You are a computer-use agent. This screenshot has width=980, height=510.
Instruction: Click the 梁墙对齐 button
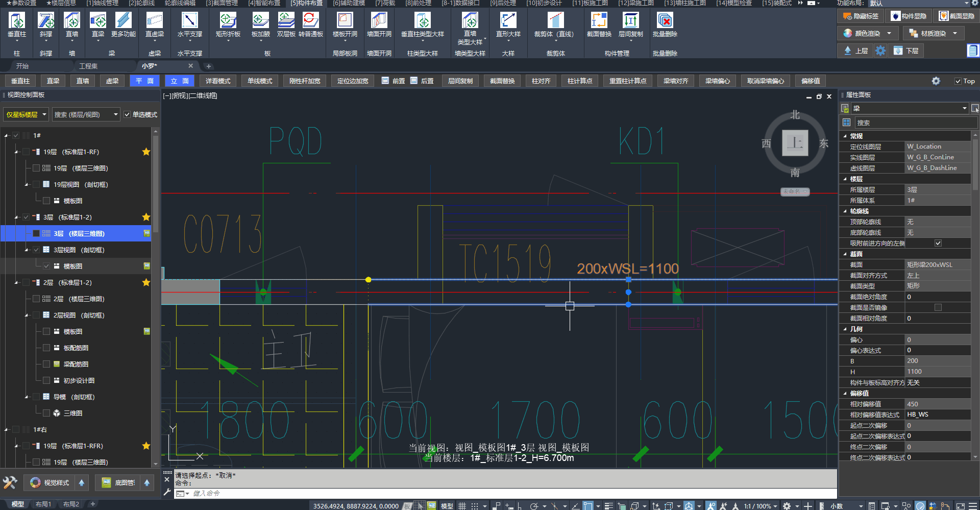point(676,81)
